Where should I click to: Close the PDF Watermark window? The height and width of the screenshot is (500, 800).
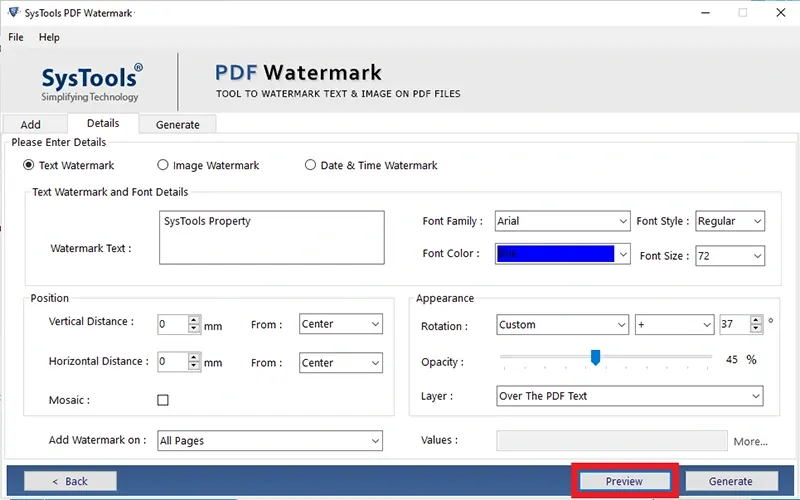781,12
